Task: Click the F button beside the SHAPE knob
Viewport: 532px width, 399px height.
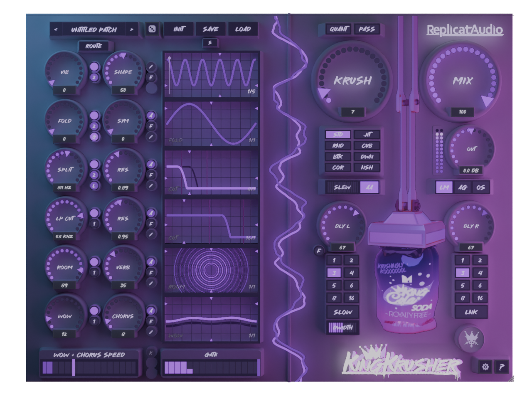Action: (151, 77)
